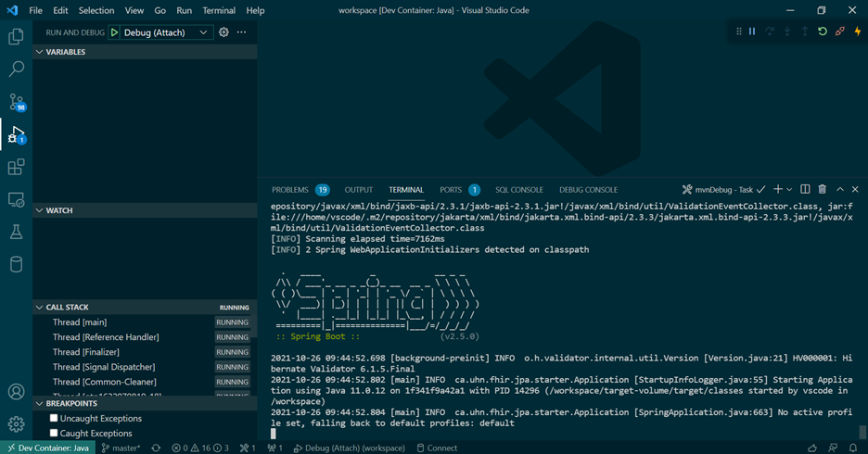This screenshot has width=868, height=454.
Task: Collapse the BREAKPOINTS section
Action: click(x=145, y=403)
